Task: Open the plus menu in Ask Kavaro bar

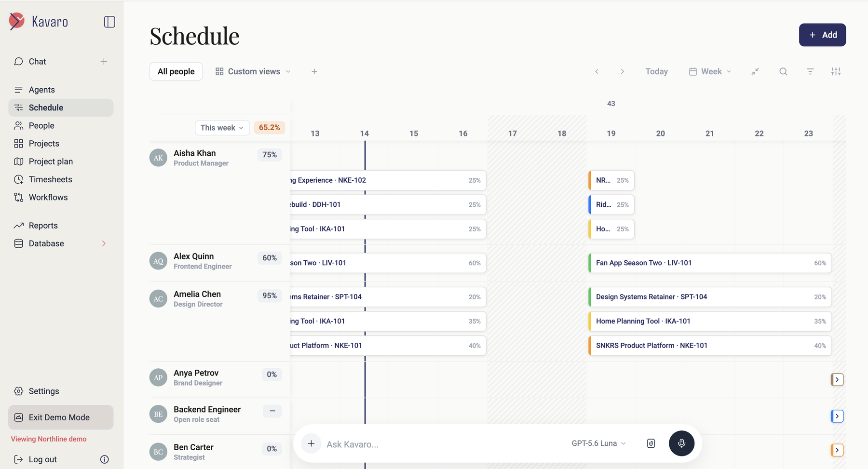Action: (311, 443)
